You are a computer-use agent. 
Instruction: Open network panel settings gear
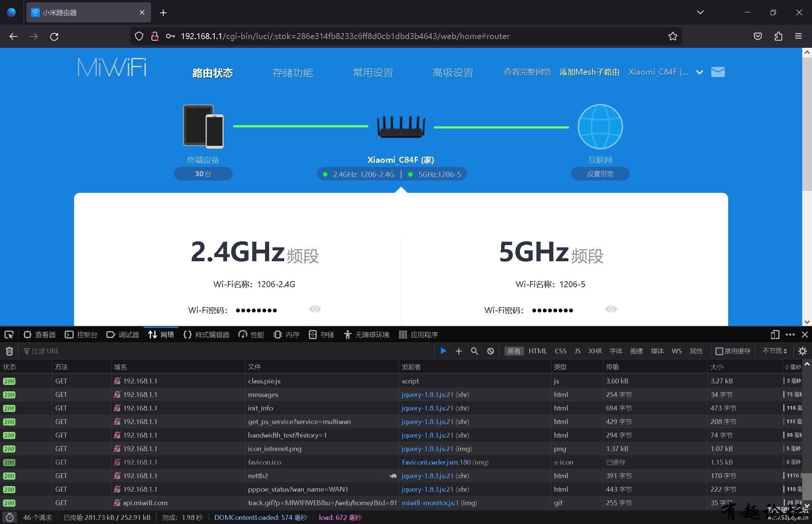pos(803,351)
